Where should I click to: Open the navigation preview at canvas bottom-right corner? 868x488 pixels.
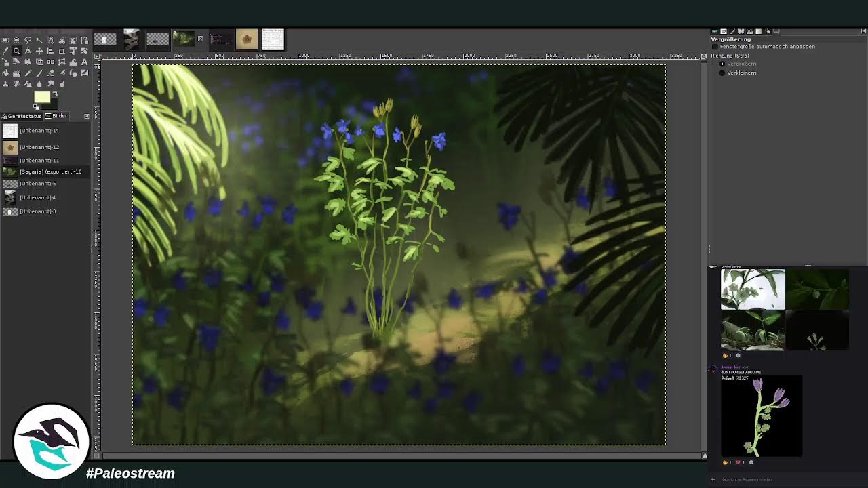(x=704, y=455)
